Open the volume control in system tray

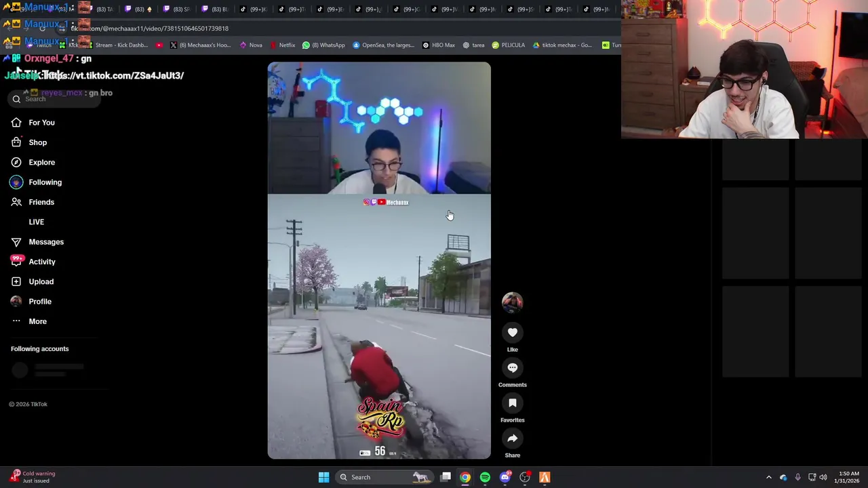tap(823, 477)
